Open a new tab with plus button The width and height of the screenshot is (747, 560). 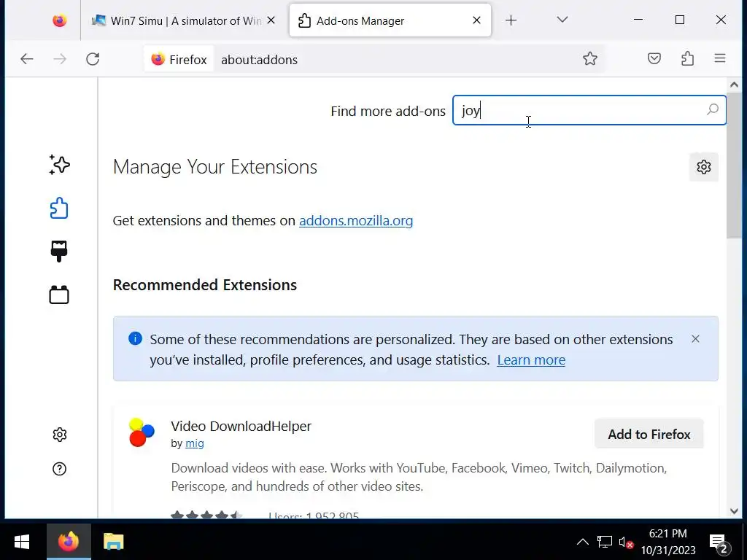click(x=511, y=20)
